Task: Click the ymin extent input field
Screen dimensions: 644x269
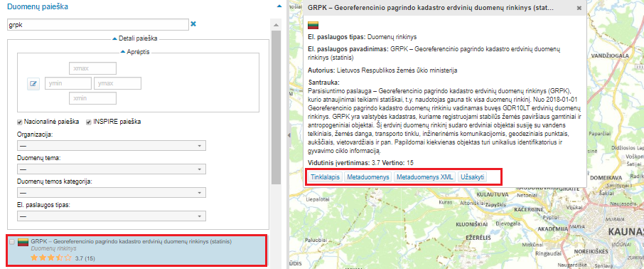Action: 68,83
